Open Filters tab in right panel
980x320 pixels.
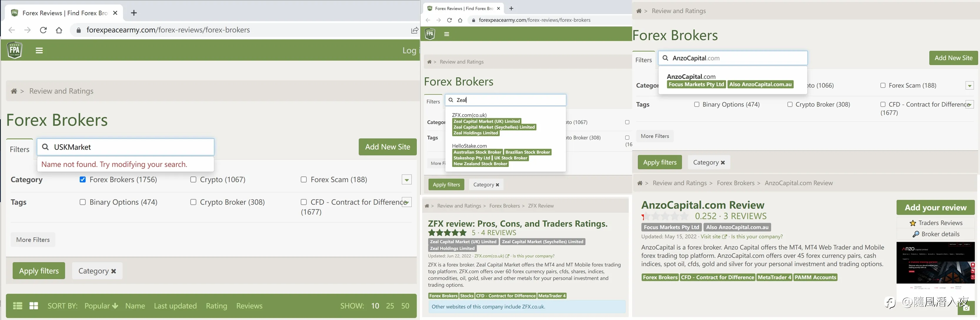coord(644,60)
